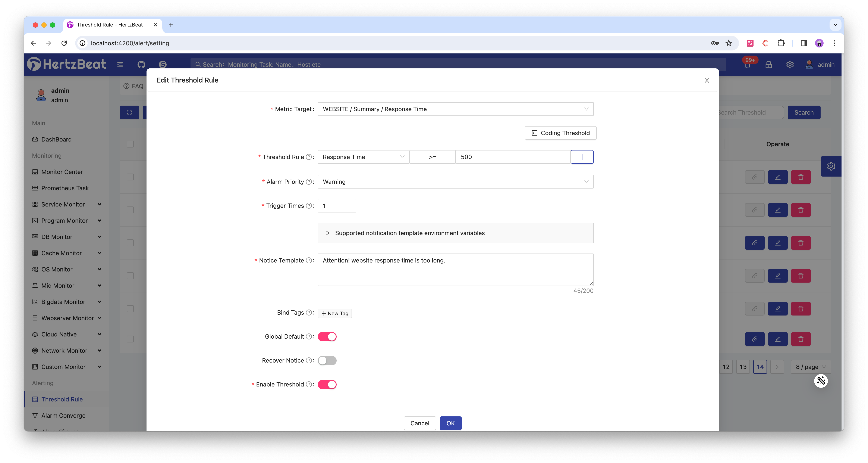Click the Coding Threshold button
868x463 pixels.
[560, 133]
